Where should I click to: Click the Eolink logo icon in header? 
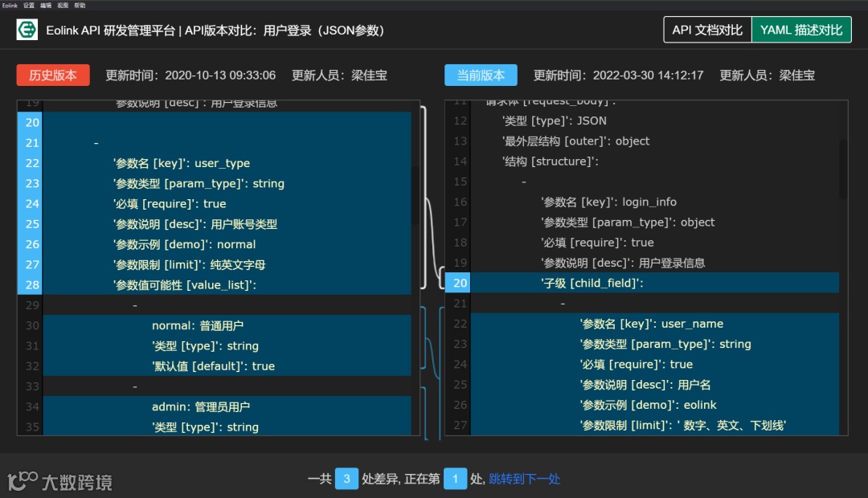click(27, 30)
